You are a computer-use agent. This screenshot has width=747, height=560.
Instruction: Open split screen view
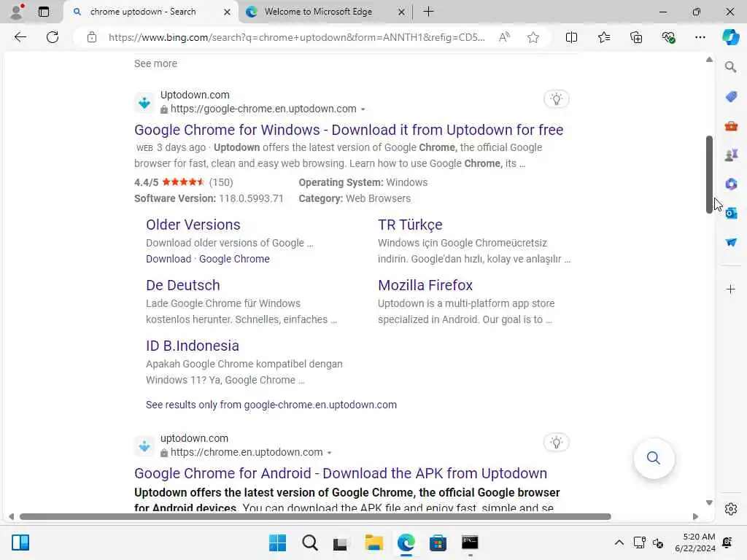pos(571,37)
